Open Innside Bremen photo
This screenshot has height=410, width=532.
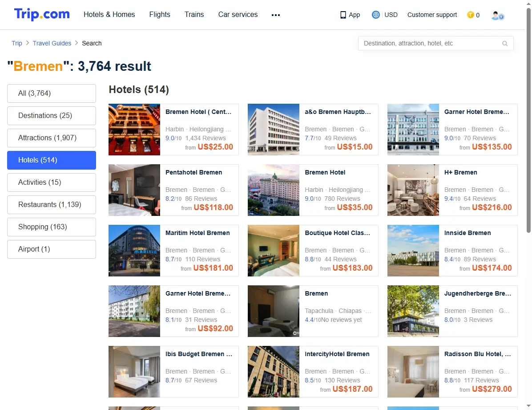pyautogui.click(x=413, y=250)
